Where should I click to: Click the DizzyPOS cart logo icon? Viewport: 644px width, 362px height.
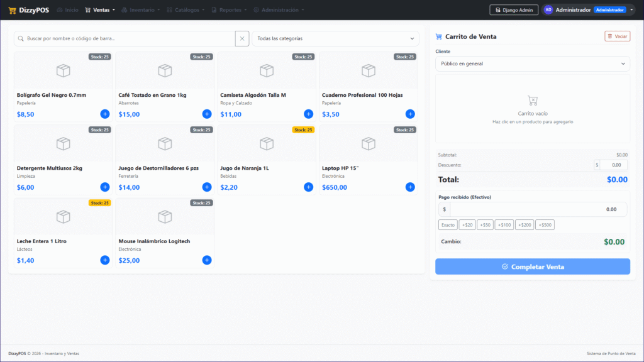pyautogui.click(x=12, y=10)
